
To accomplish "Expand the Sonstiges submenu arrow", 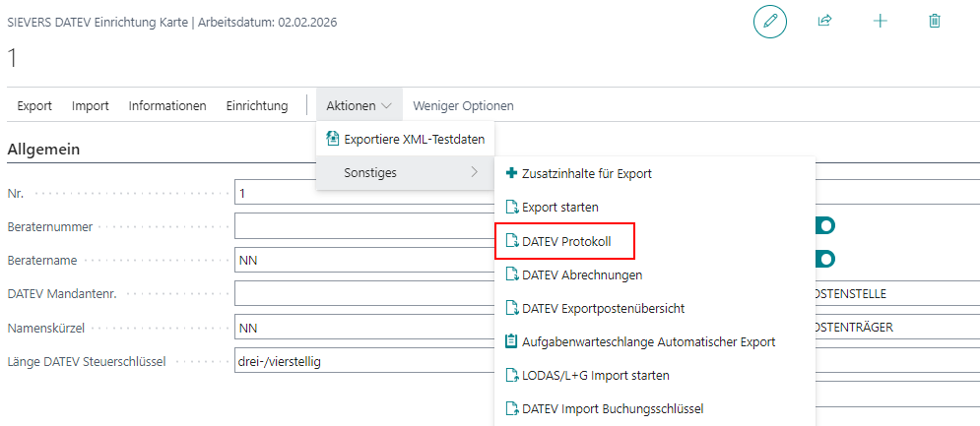I will [475, 172].
